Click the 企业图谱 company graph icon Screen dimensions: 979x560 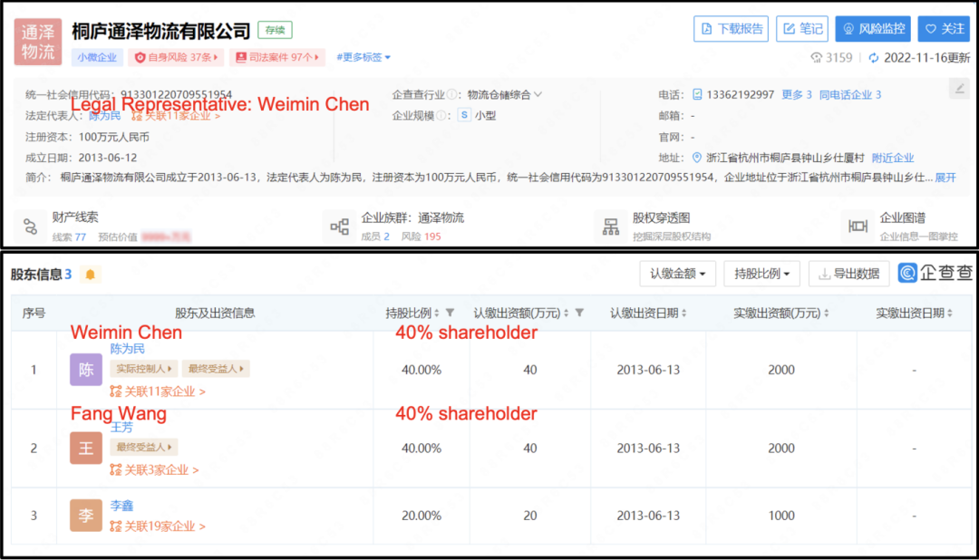coord(858,226)
